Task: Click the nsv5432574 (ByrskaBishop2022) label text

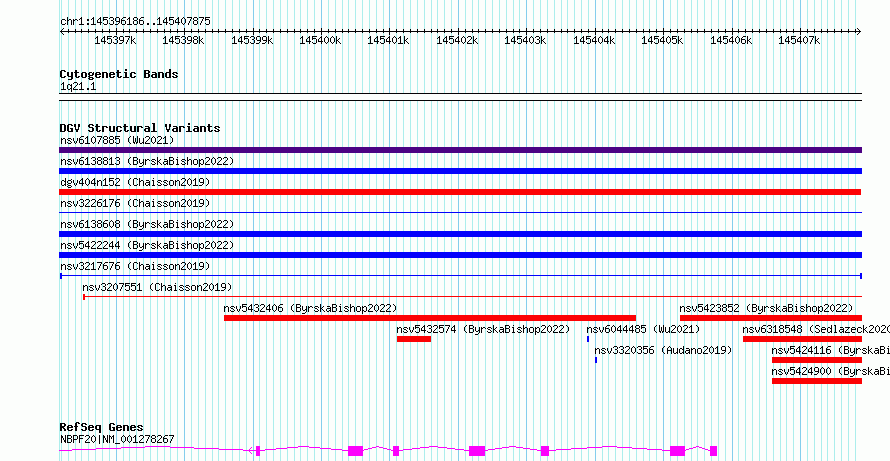Action: pyautogui.click(x=483, y=329)
